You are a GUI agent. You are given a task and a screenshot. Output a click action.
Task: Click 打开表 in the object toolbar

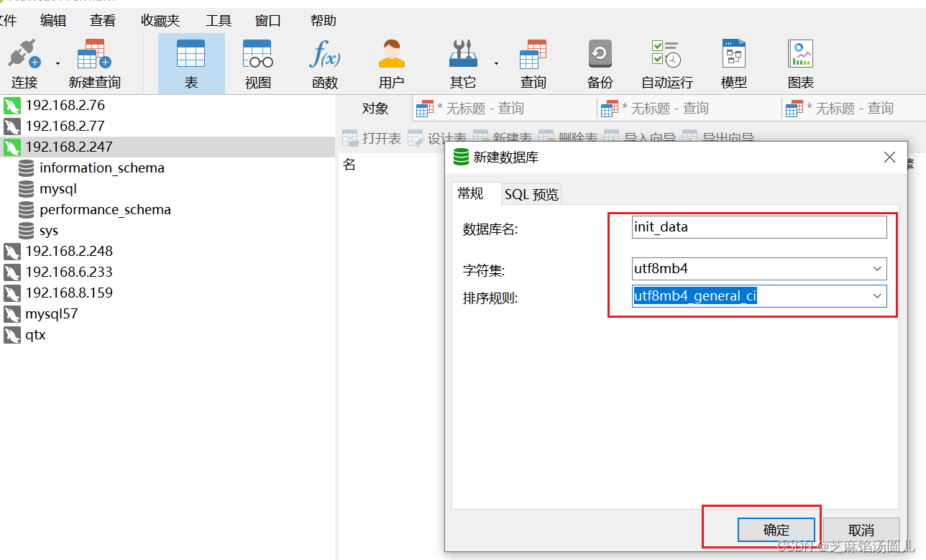click(x=372, y=138)
